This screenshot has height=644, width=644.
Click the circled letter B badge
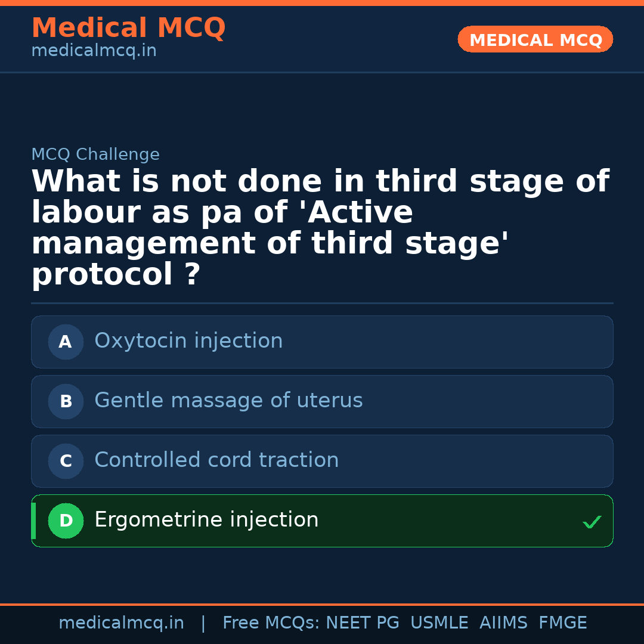tap(66, 401)
